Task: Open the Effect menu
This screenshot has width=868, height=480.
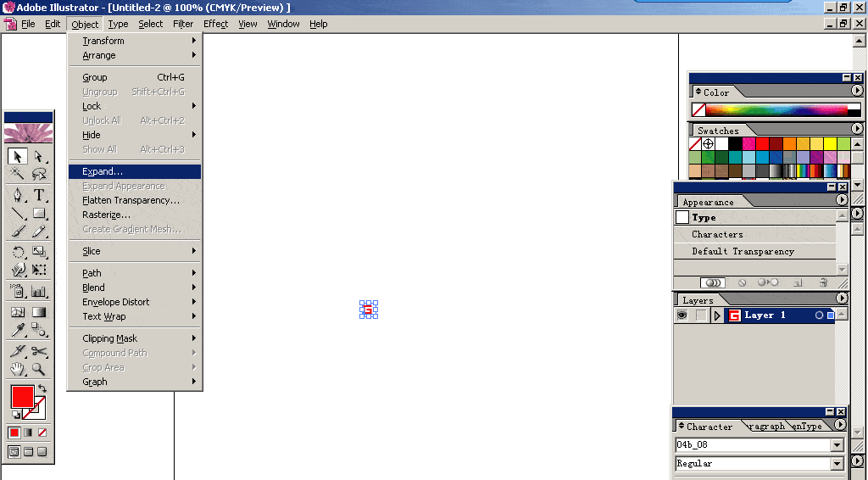Action: click(x=215, y=24)
